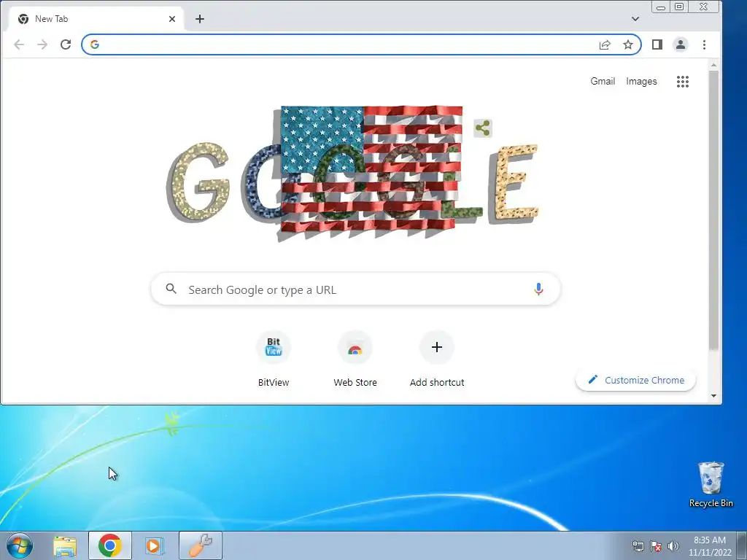Add a new shortcut tile

click(437, 359)
